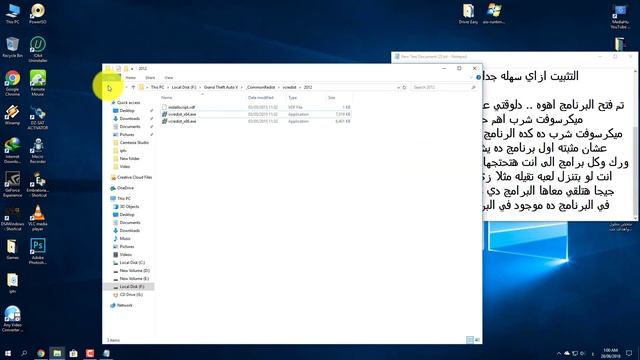Open Games folder on desktop
The height and width of the screenshot is (360, 640).
tap(13, 249)
